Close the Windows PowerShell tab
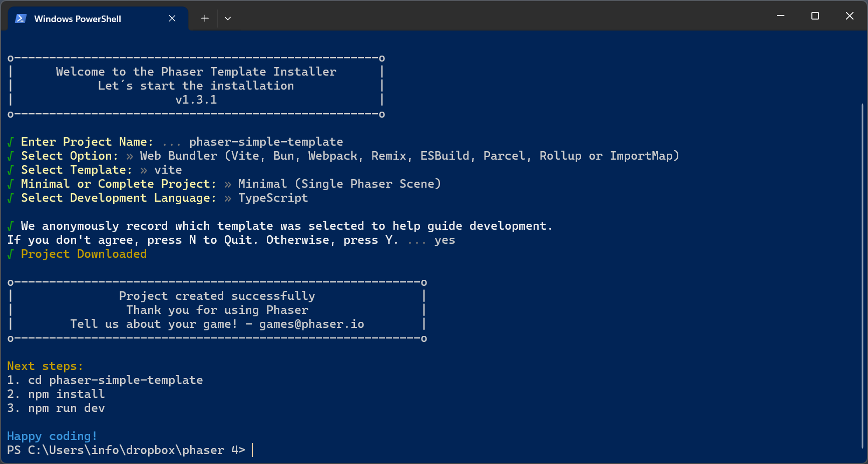Screen dimensions: 868x464 [172, 19]
